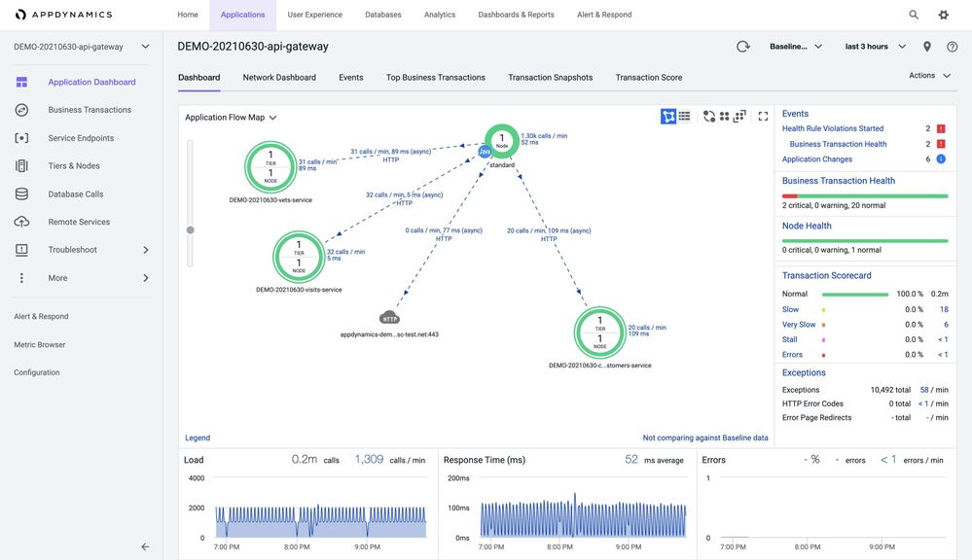
Task: Collapse the sidebar with the left arrow
Action: click(145, 547)
